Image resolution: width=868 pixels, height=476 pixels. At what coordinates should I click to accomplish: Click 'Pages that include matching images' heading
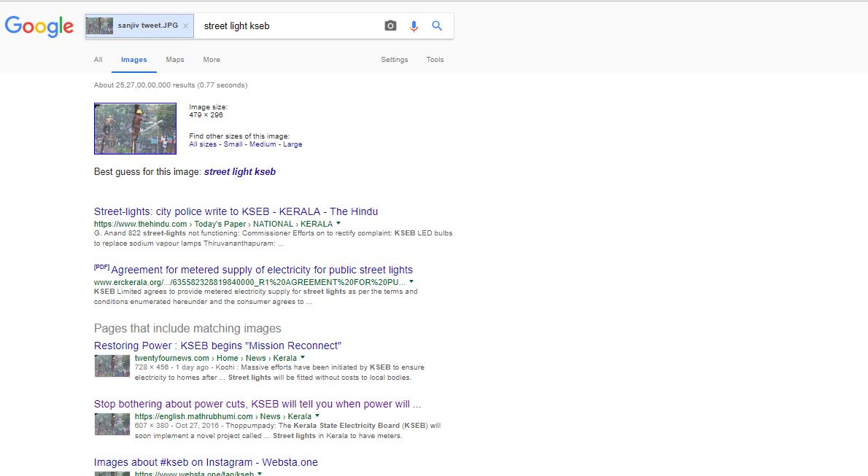(187, 328)
